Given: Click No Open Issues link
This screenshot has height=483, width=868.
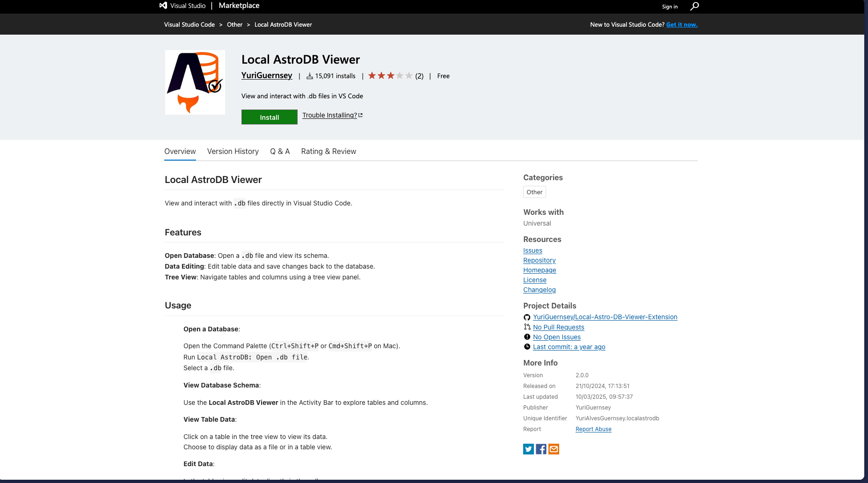Looking at the screenshot, I should [557, 337].
